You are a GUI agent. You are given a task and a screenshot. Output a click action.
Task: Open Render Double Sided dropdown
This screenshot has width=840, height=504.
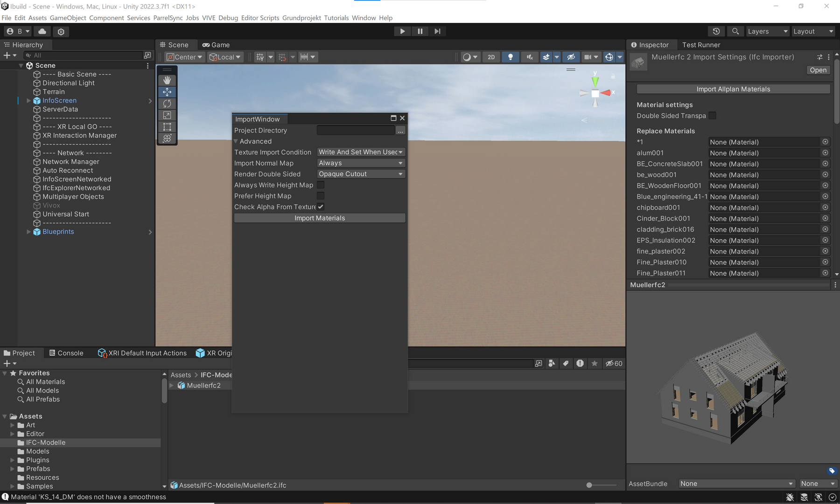360,174
